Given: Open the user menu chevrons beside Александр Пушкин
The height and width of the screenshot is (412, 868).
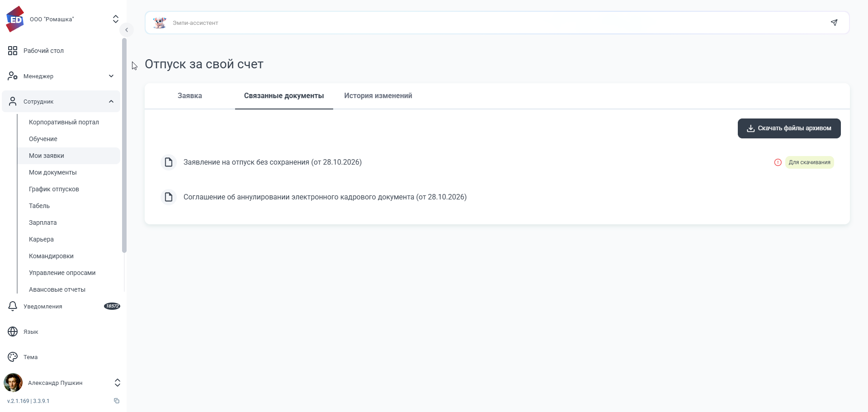Looking at the screenshot, I should click(118, 383).
